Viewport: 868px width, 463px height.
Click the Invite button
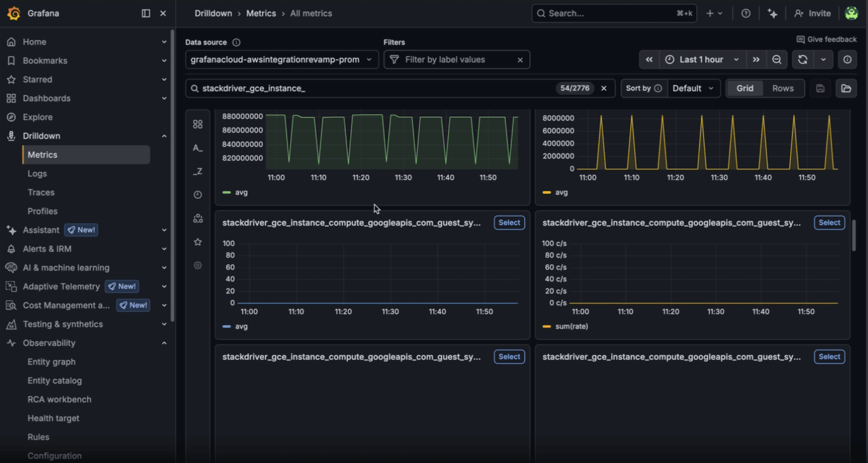point(812,14)
